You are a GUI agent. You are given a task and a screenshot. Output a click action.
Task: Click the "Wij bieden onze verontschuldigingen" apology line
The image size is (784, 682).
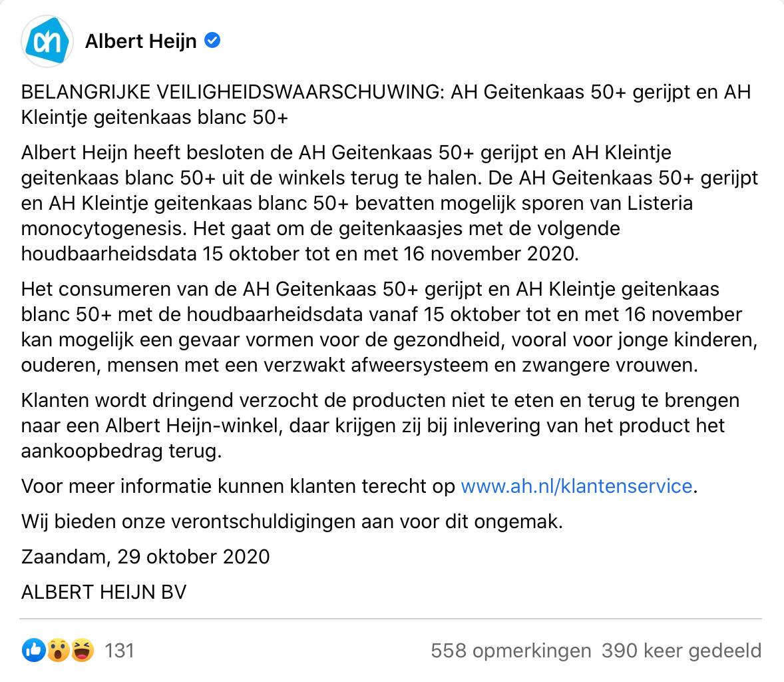292,521
